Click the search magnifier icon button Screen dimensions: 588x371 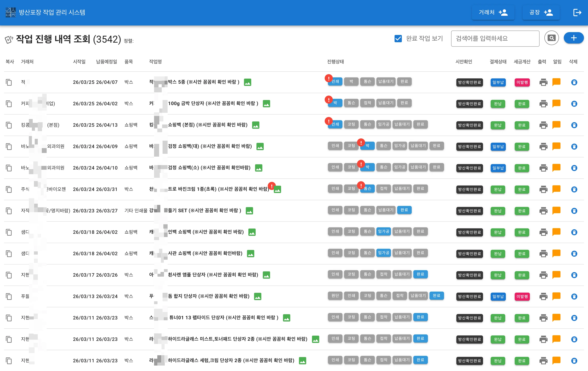click(x=551, y=38)
